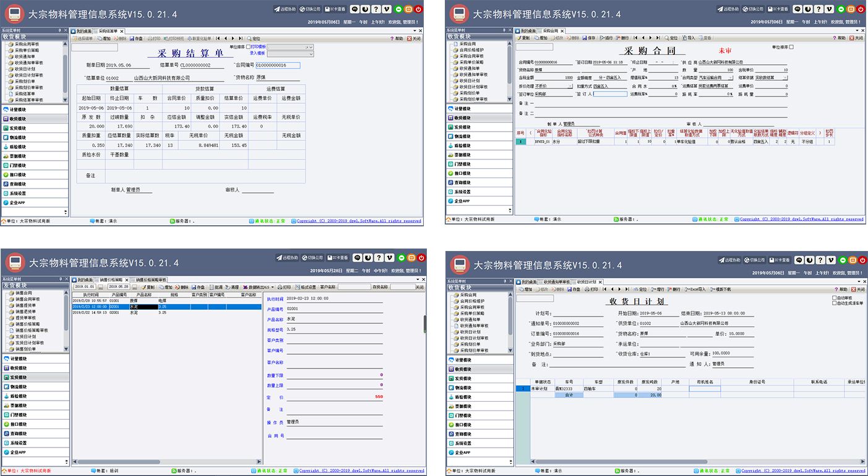This screenshot has height=476, width=868.
Task: Open 系统设置 in 收货日计划 window sidebar
Action: [x=479, y=443]
